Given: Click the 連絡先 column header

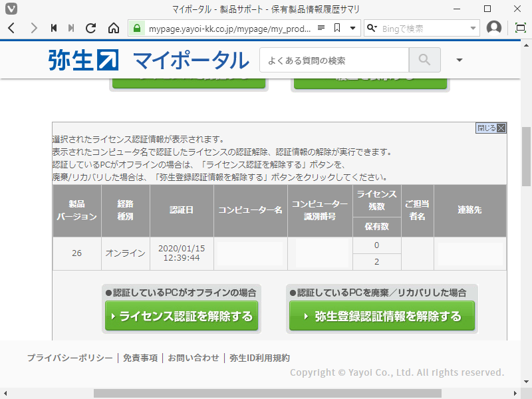Looking at the screenshot, I should pyautogui.click(x=470, y=210).
